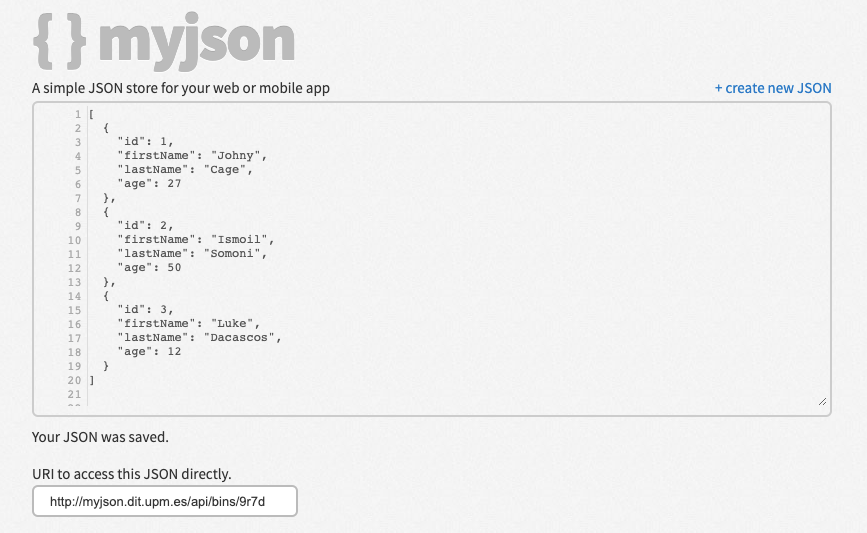Click the myjson logo text
The height and width of the screenshot is (533, 867).
(x=196, y=42)
